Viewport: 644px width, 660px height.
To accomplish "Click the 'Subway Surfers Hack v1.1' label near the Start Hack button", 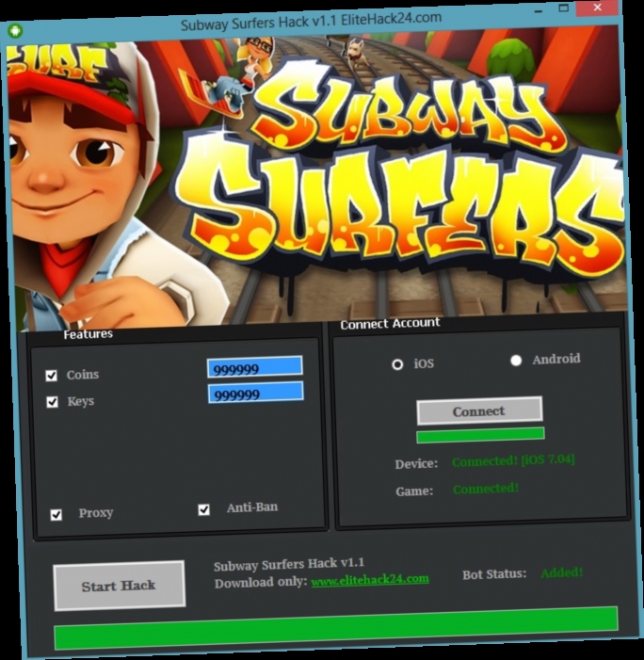I will click(289, 564).
